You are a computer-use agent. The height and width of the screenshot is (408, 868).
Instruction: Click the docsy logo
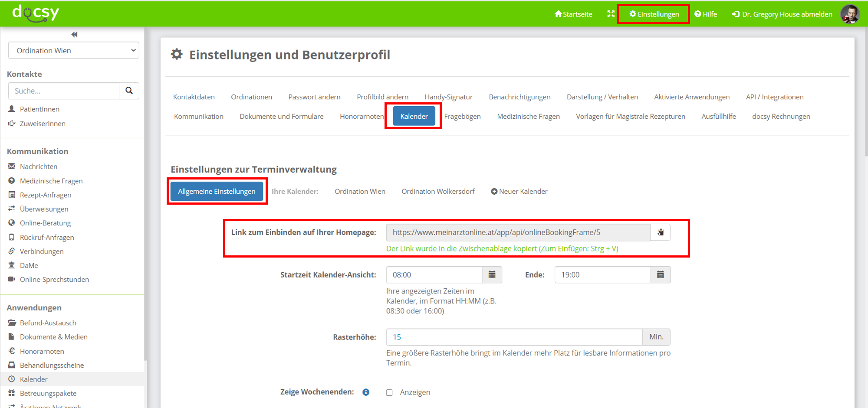tap(36, 13)
